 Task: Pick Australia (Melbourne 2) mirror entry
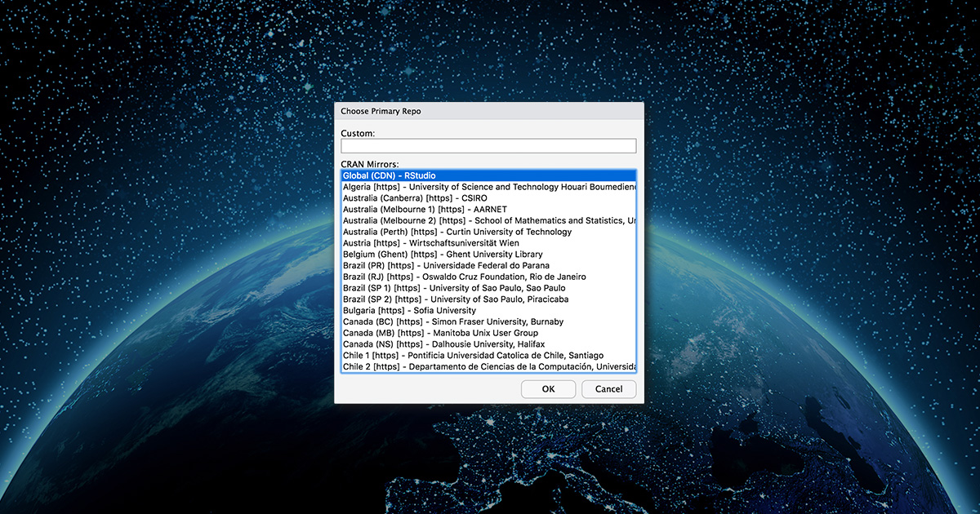488,220
